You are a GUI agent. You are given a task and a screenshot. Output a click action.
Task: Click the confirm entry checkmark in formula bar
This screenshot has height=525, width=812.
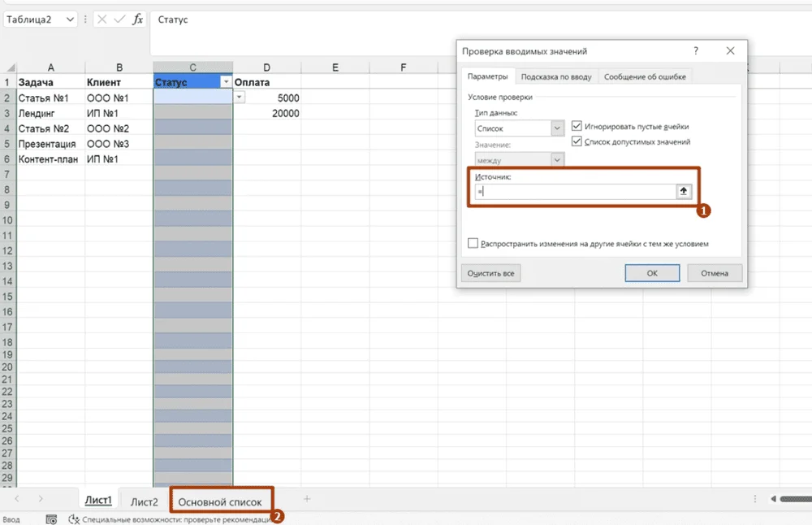[120, 20]
